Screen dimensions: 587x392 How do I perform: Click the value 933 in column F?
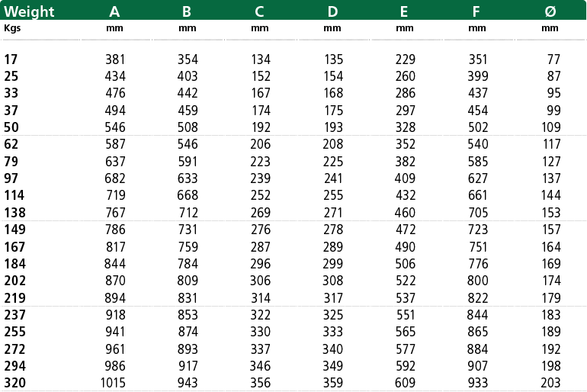(x=478, y=383)
